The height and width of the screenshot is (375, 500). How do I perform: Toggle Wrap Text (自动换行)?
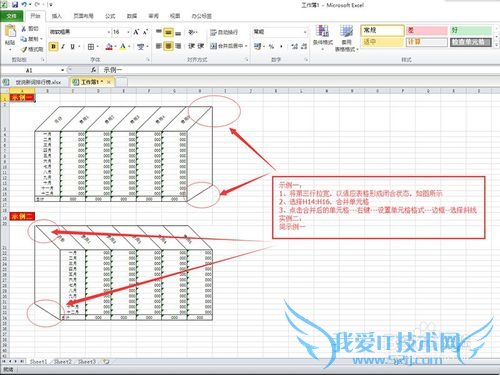[224, 32]
